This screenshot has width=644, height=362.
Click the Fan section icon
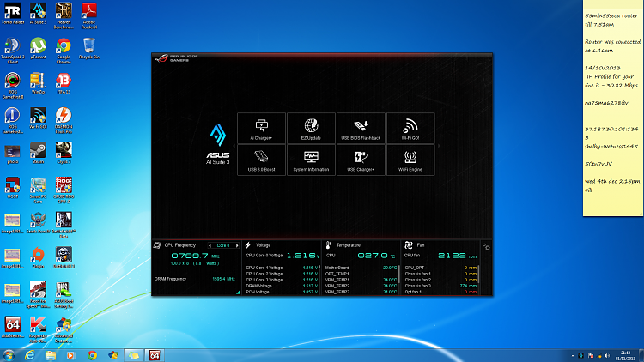pos(408,245)
